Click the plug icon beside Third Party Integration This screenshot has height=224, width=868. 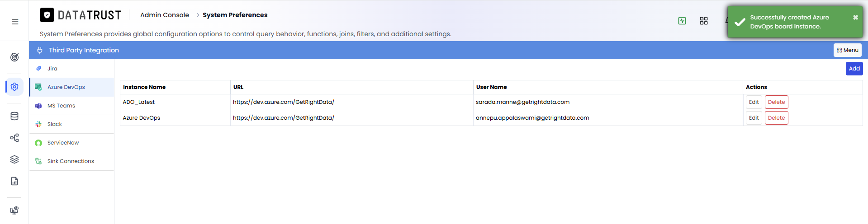(x=40, y=50)
